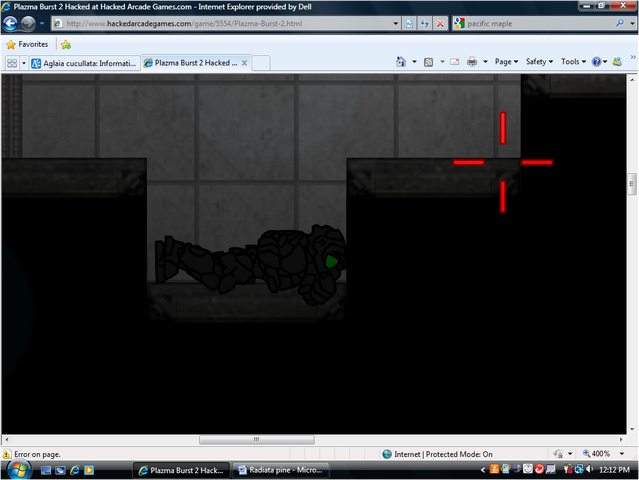This screenshot has width=639, height=480.
Task: Click the 400% zoom level button
Action: point(596,454)
